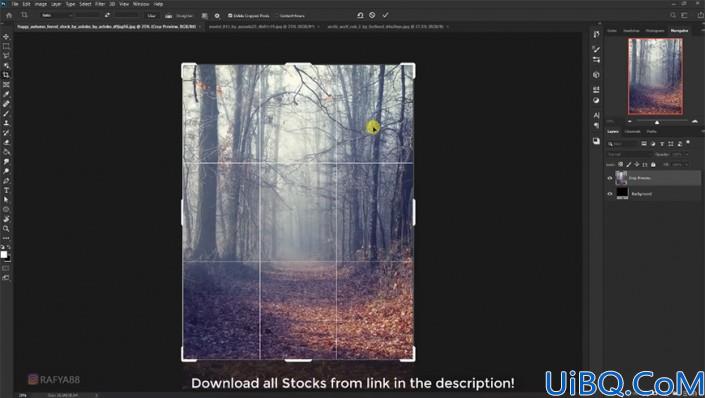
Task: Zoom in with the Navigator large mountain icon
Action: coord(695,121)
